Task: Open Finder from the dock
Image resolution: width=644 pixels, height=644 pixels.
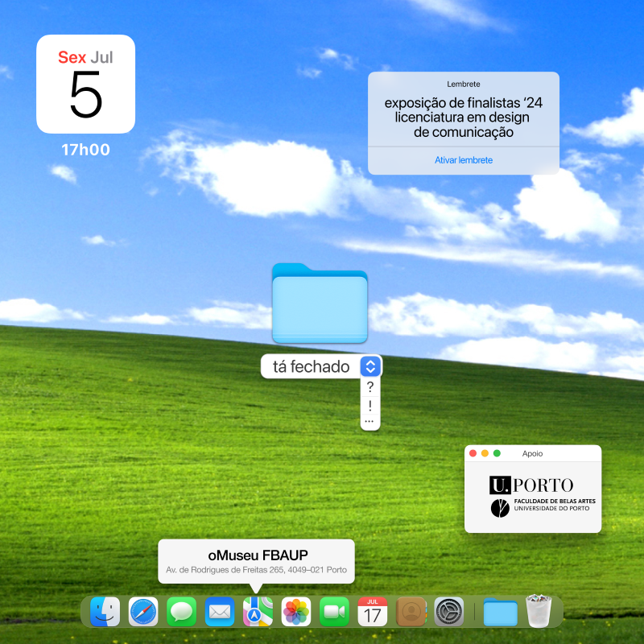Action: 105,612
